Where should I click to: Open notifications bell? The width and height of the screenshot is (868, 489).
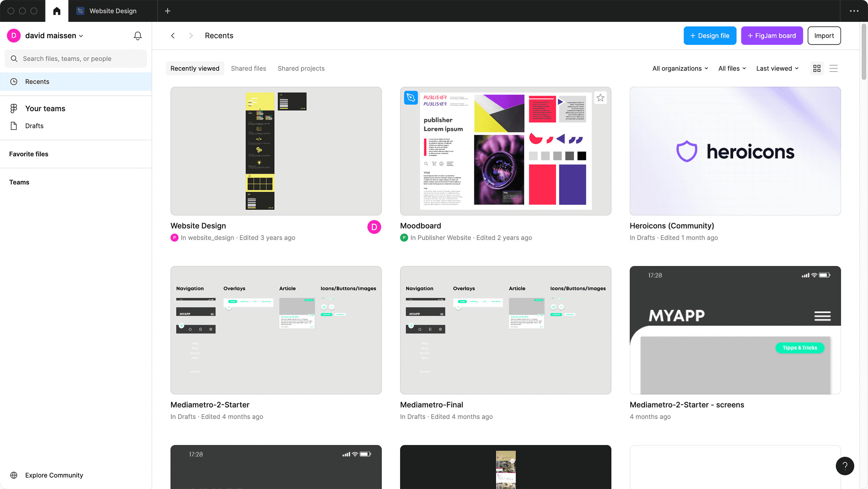pos(138,36)
